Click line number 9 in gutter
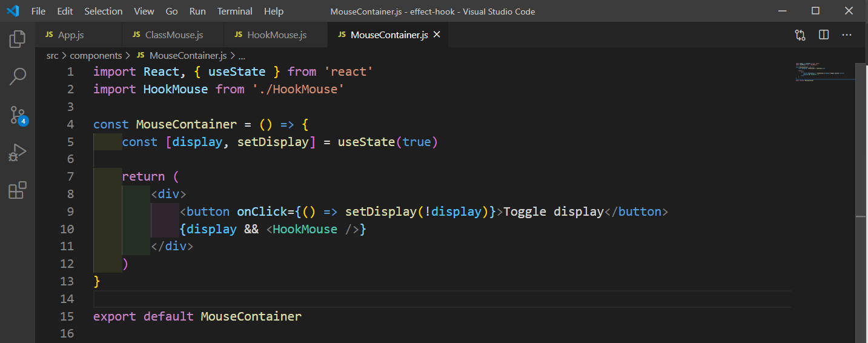This screenshot has width=868, height=343. [71, 211]
